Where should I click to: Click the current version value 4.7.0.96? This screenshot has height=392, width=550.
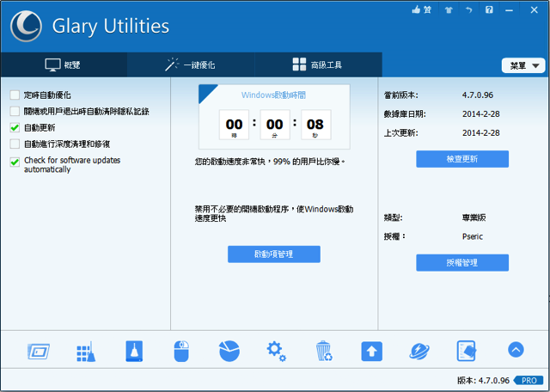coord(478,95)
